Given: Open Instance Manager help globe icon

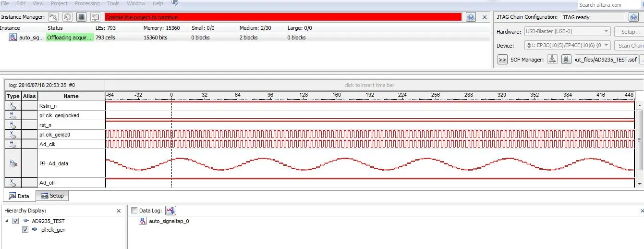Looking at the screenshot, I should [x=471, y=17].
